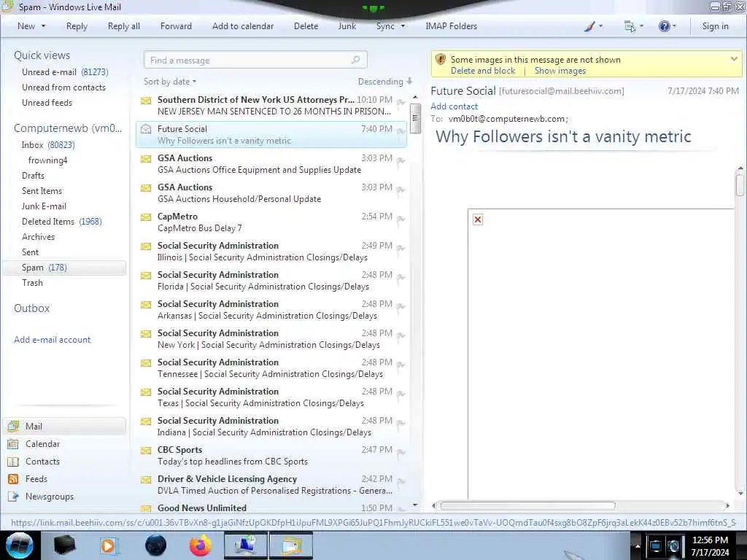
Task: Click the Show images link
Action: pyautogui.click(x=560, y=71)
